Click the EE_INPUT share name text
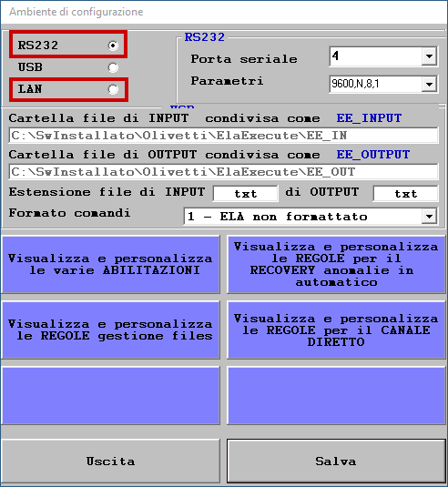Screen dimensions: 448x487 pyautogui.click(x=369, y=118)
